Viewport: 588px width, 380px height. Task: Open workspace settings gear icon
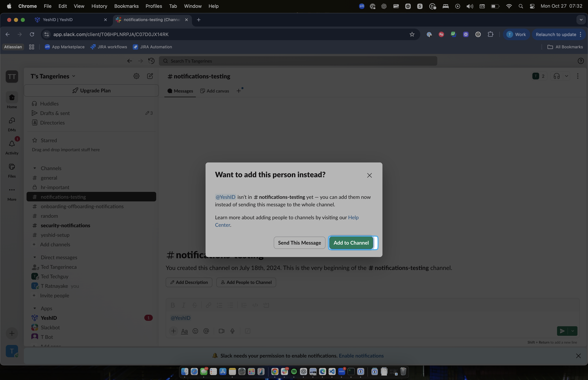[x=136, y=76]
